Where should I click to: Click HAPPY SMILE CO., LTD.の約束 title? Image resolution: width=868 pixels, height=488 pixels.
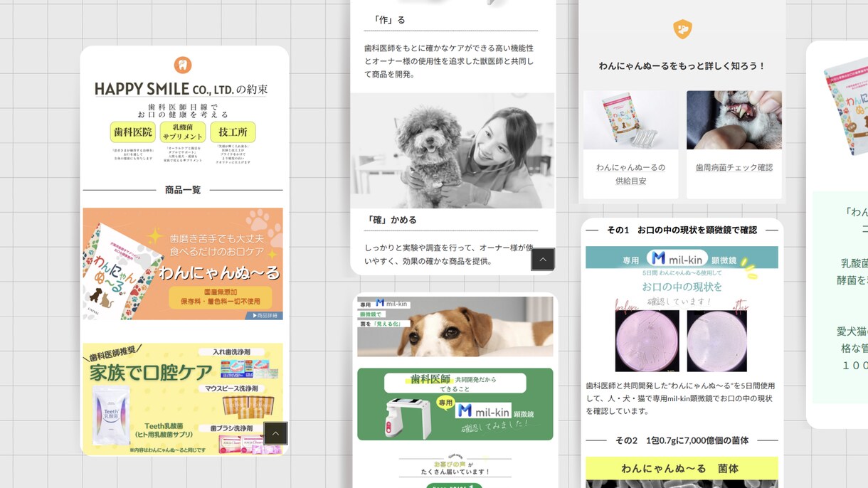point(181,89)
